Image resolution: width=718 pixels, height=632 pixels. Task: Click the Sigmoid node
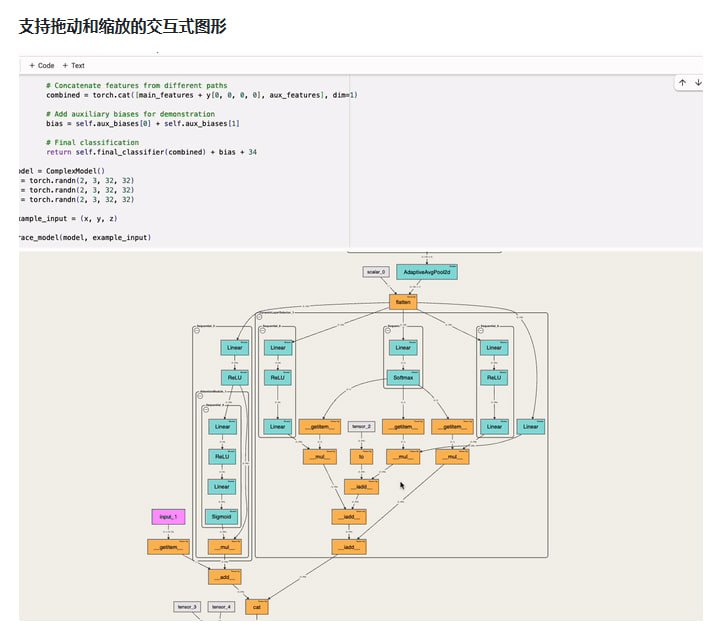(222, 516)
